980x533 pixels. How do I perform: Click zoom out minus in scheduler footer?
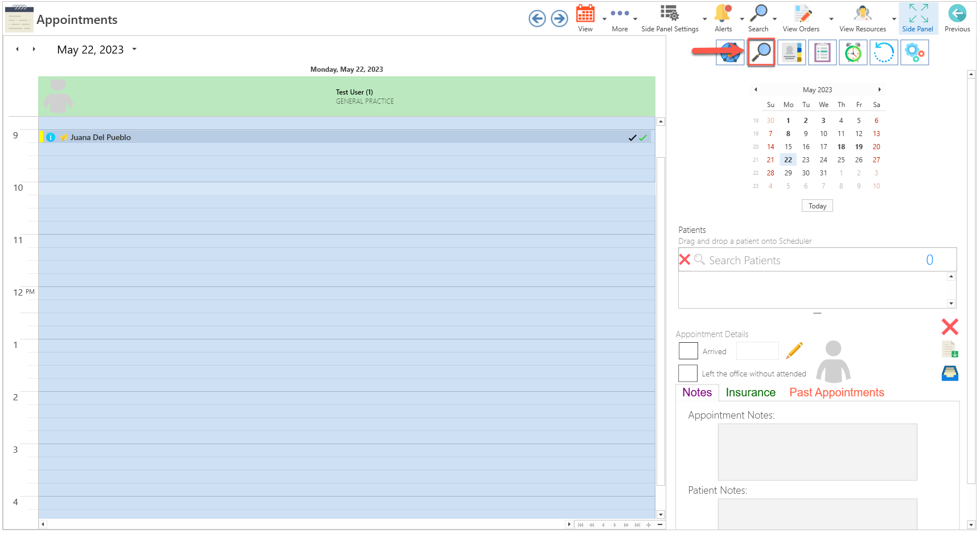pyautogui.click(x=660, y=525)
